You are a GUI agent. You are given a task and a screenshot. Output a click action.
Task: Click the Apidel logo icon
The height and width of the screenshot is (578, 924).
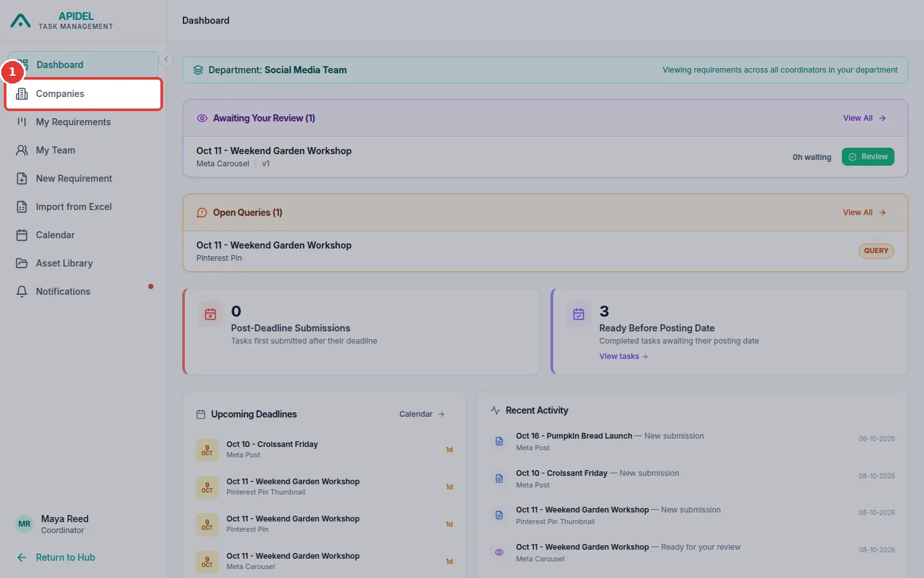(x=21, y=21)
